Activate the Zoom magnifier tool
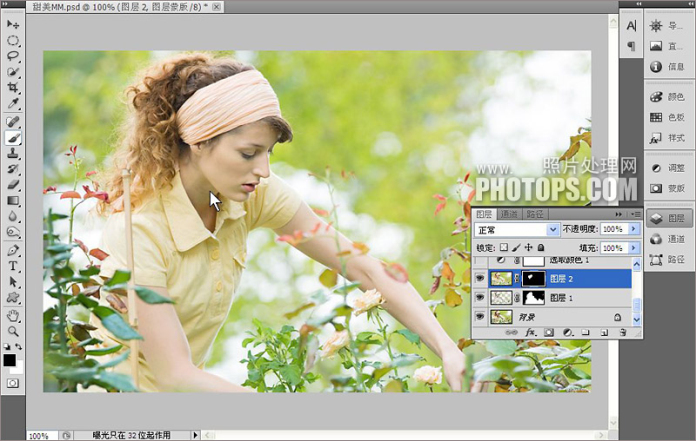Screen dimensions: 696x441 point(14,331)
